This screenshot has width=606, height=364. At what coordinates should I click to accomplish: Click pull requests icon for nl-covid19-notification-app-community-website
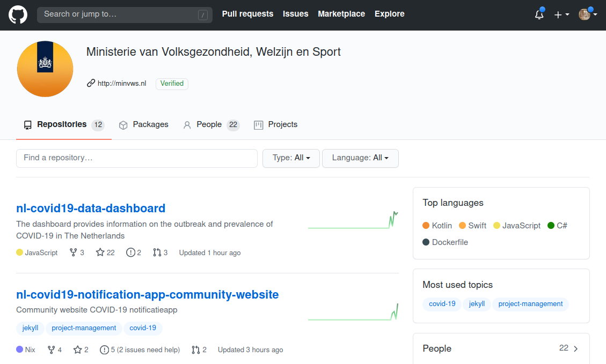(x=196, y=350)
